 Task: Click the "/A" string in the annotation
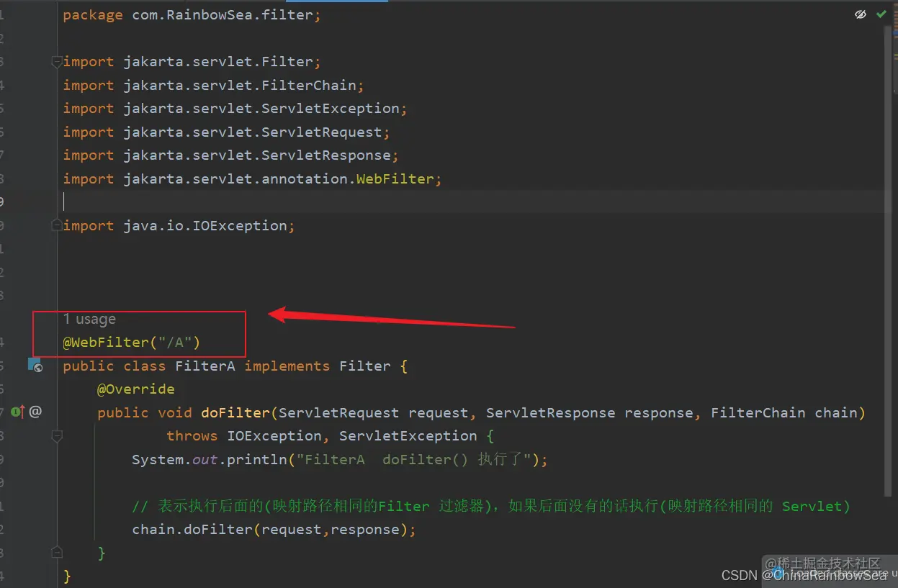[x=175, y=342]
